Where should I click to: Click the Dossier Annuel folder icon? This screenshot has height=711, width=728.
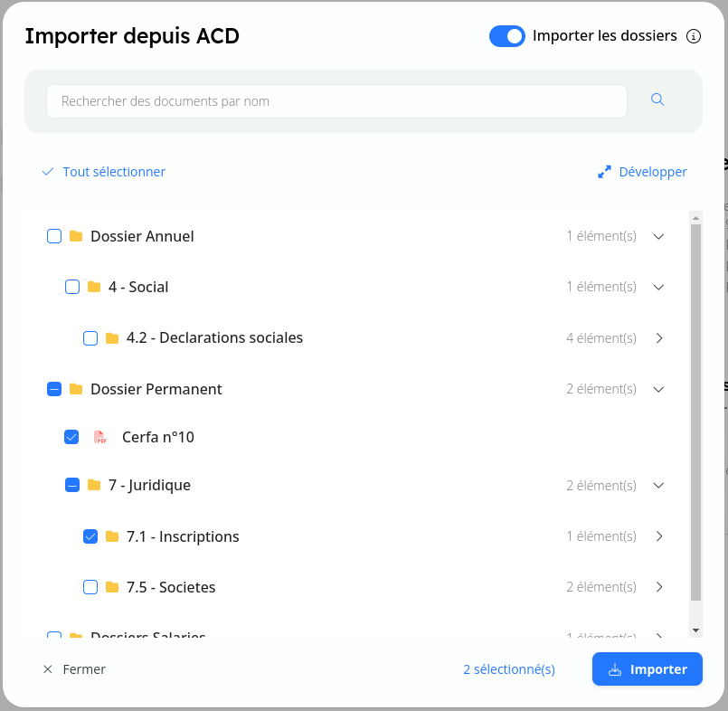pos(76,237)
